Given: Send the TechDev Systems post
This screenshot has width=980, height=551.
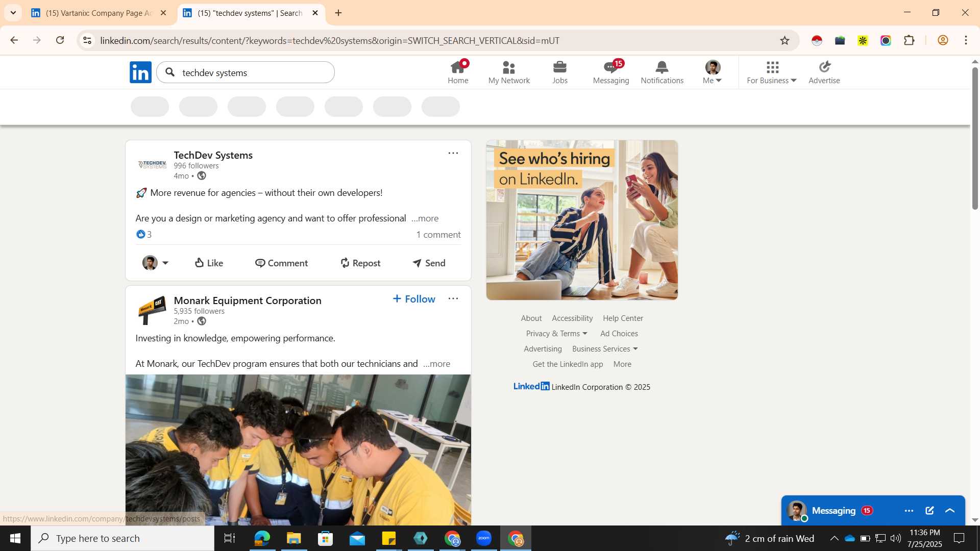Looking at the screenshot, I should coord(429,263).
